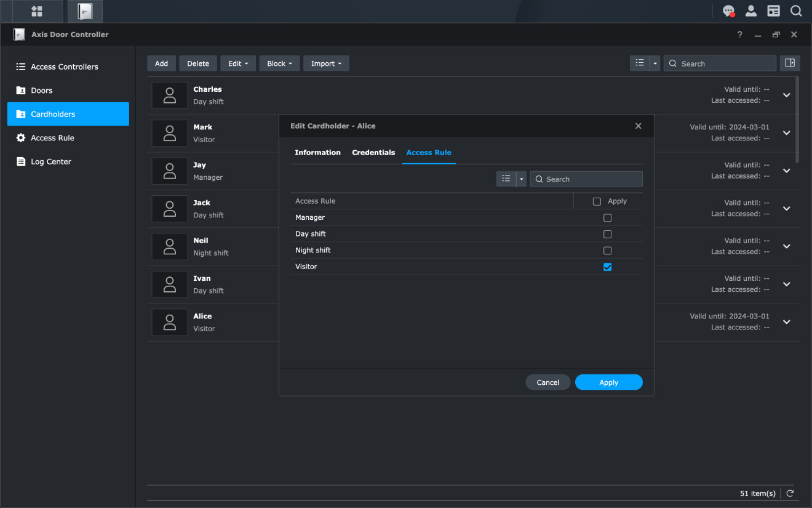Click the help question mark icon
This screenshot has height=508, width=812.
[x=739, y=35]
